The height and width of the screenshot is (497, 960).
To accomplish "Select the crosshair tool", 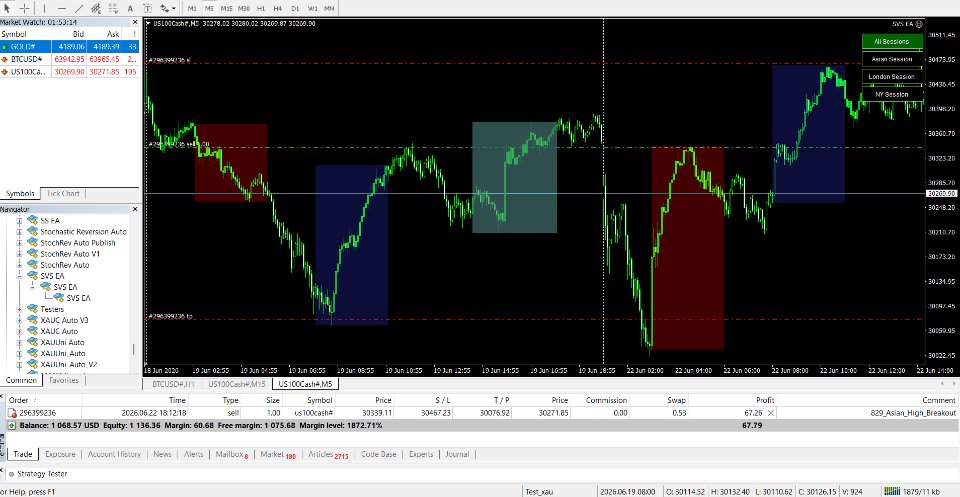I will pos(24,8).
